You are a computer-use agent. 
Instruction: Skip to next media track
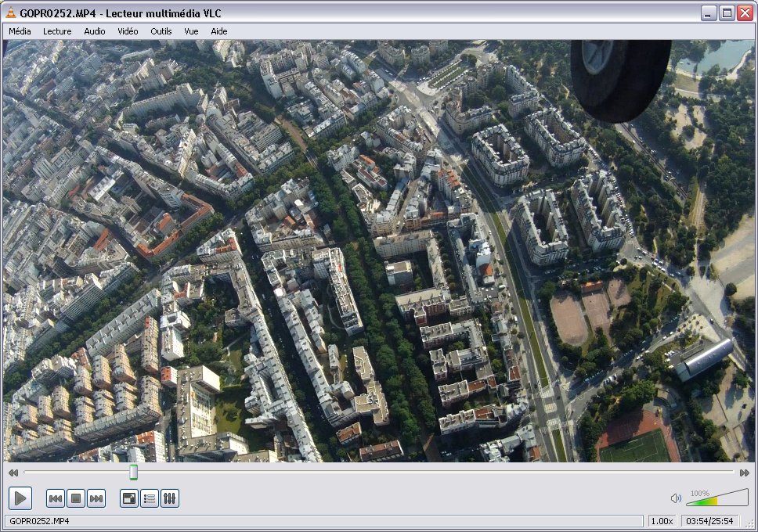pyautogui.click(x=96, y=498)
